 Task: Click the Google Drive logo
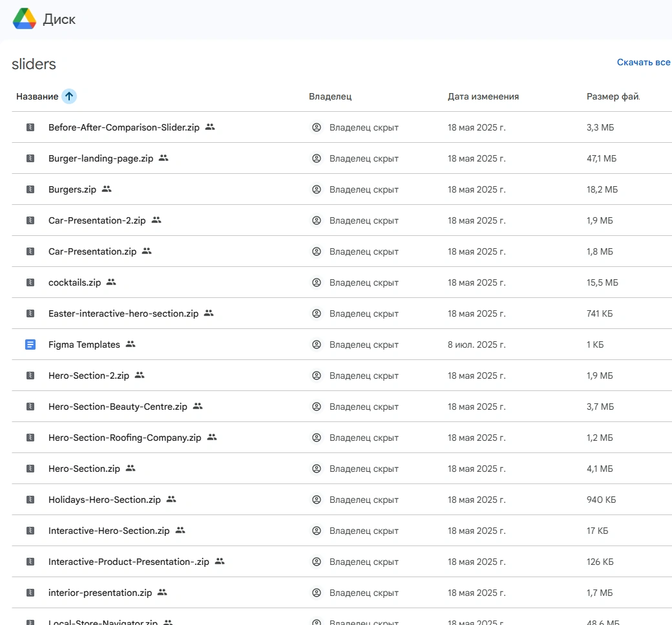25,19
